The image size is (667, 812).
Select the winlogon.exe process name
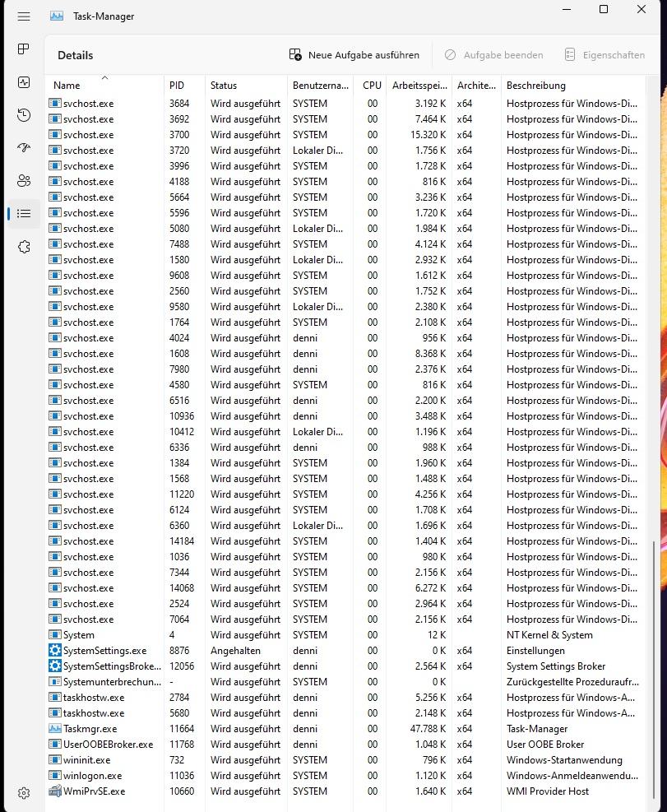point(92,775)
